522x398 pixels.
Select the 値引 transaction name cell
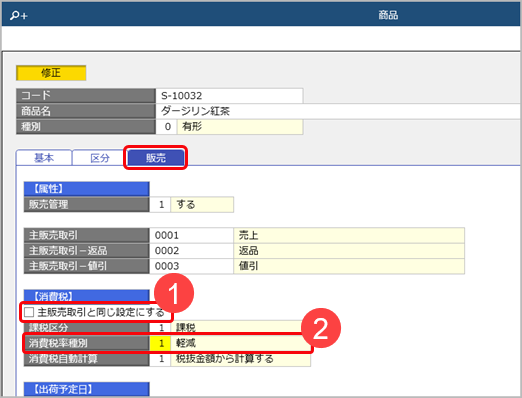pyautogui.click(x=349, y=266)
